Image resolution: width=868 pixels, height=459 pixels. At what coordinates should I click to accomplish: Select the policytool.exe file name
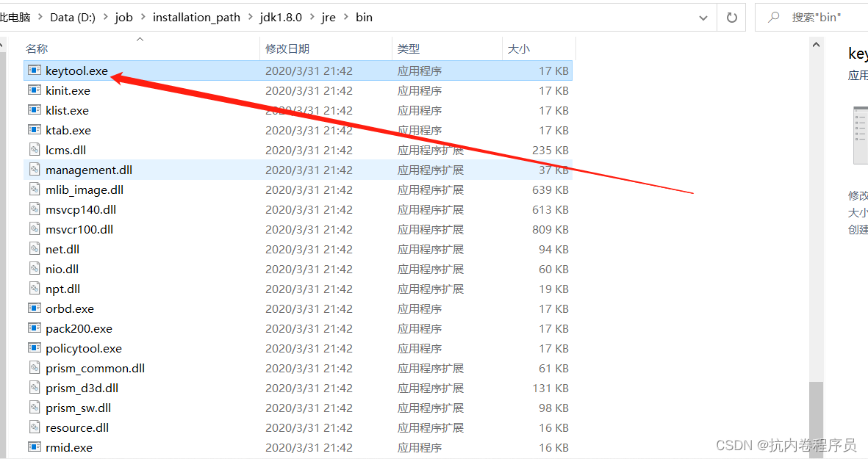tap(84, 348)
